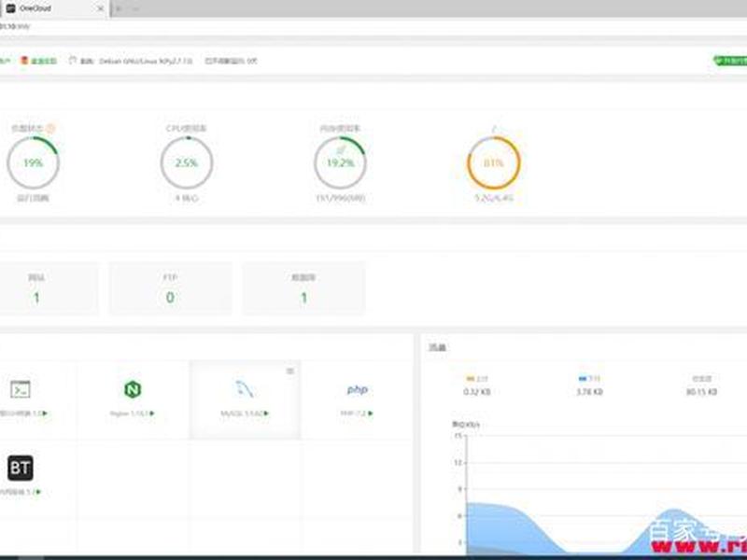Click the menu handle on the MySQL card
The width and height of the screenshot is (747, 560).
(290, 371)
